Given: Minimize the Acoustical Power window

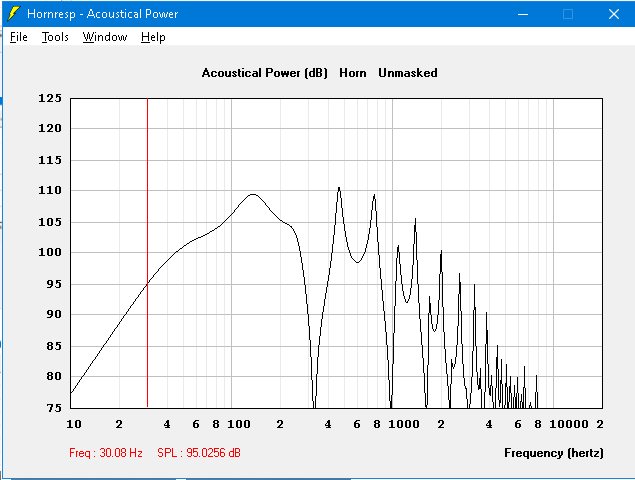Looking at the screenshot, I should tap(523, 14).
